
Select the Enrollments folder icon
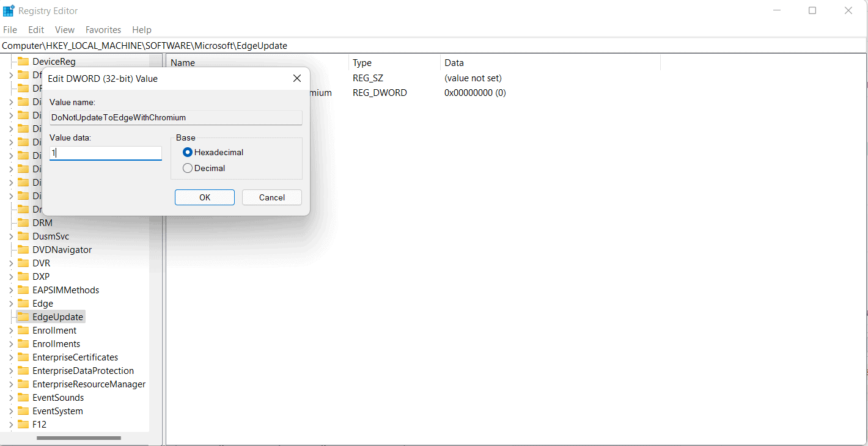[x=23, y=343]
